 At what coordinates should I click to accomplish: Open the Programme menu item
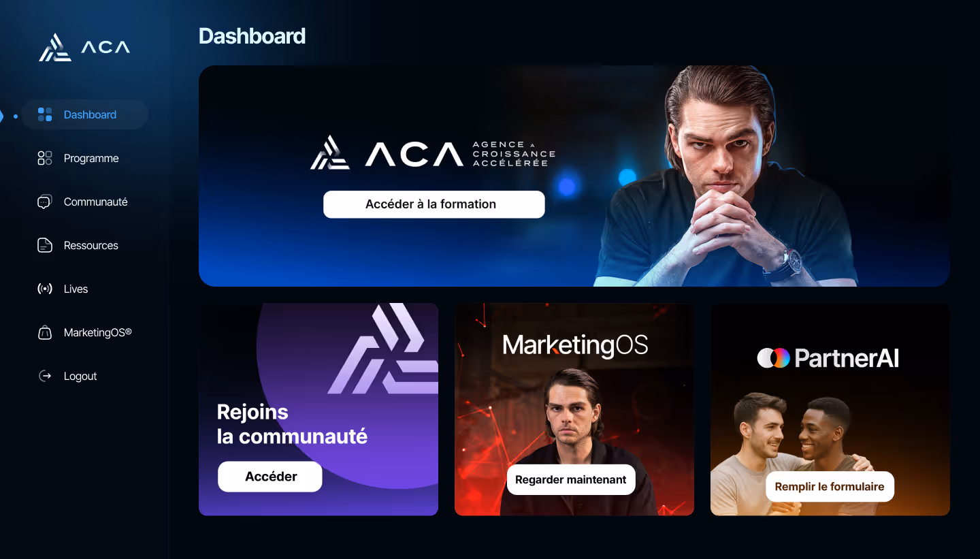tap(91, 158)
